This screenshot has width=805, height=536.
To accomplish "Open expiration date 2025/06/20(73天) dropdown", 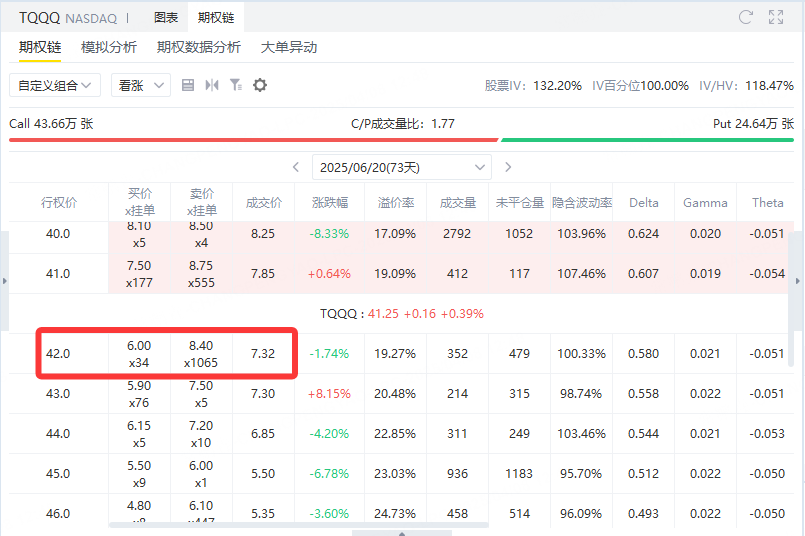I will (402, 167).
